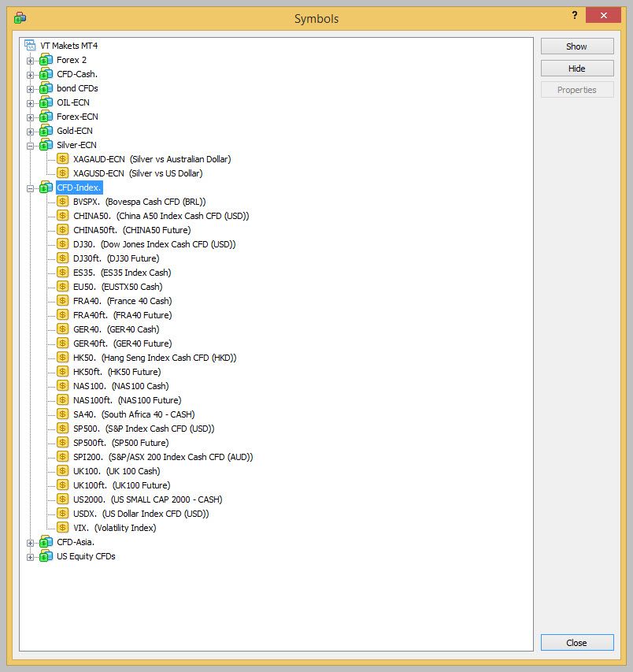Select HK50. (Hang Seng Index Cash CFD) text
The width and height of the screenshot is (633, 672).
(x=154, y=357)
